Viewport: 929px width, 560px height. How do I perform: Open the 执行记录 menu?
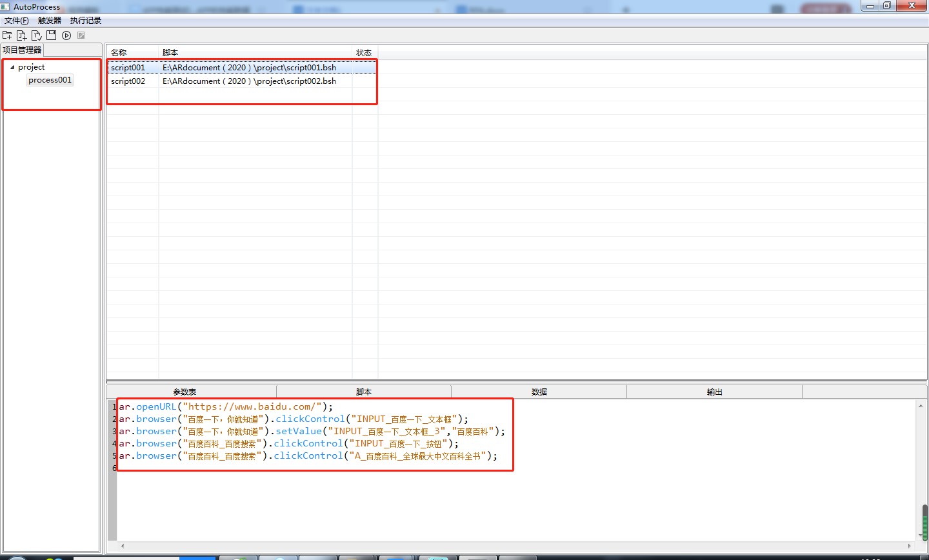[x=86, y=21]
